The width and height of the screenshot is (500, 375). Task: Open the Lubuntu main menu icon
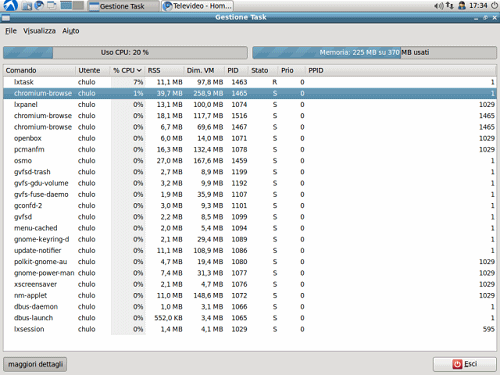(x=10, y=6)
